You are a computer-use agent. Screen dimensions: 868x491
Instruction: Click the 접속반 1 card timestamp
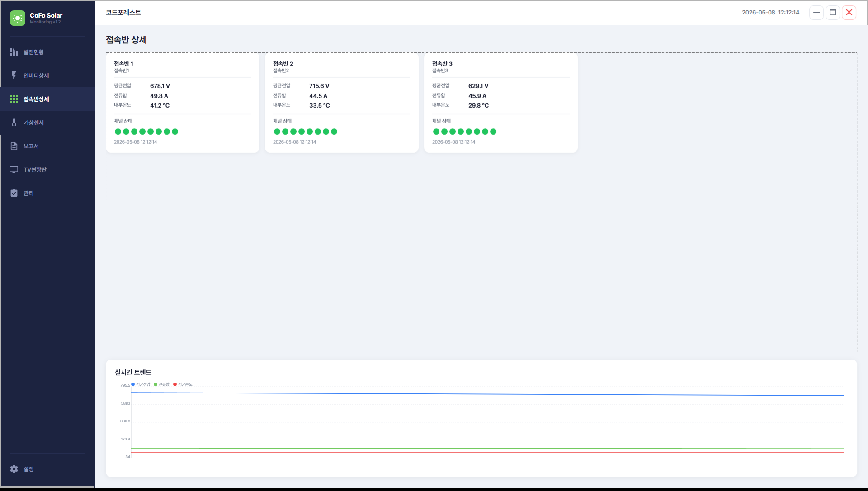pyautogui.click(x=136, y=142)
